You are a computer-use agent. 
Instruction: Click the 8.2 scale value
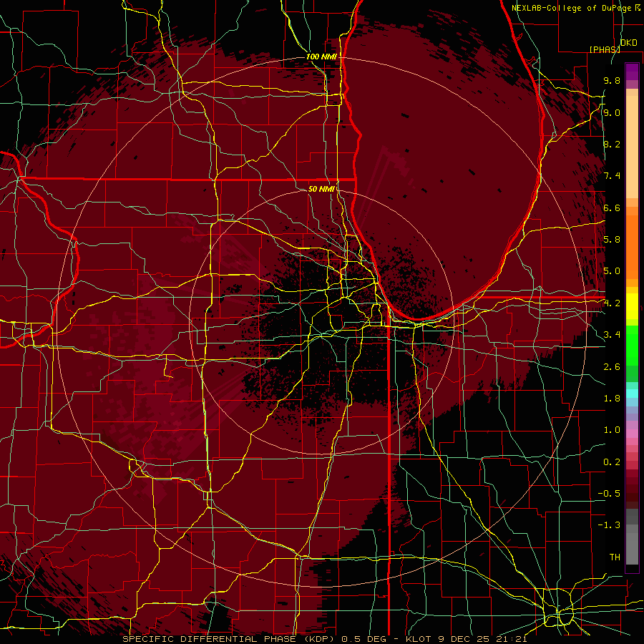[x=612, y=144]
